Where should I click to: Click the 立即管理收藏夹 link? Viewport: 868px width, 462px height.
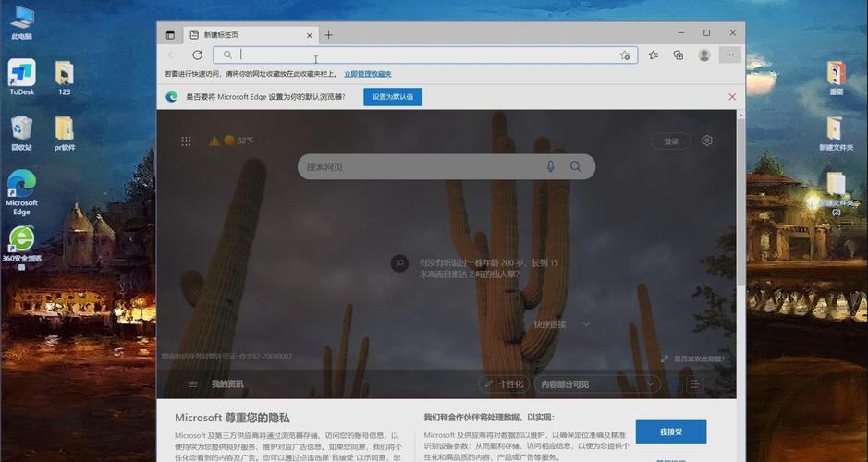click(x=368, y=74)
